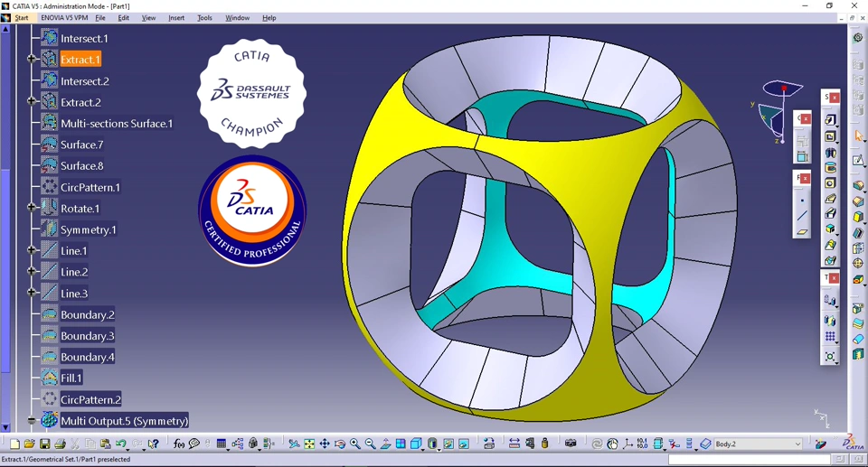The width and height of the screenshot is (868, 467).
Task: Select Intersect.1 in the tree
Action: tap(84, 38)
